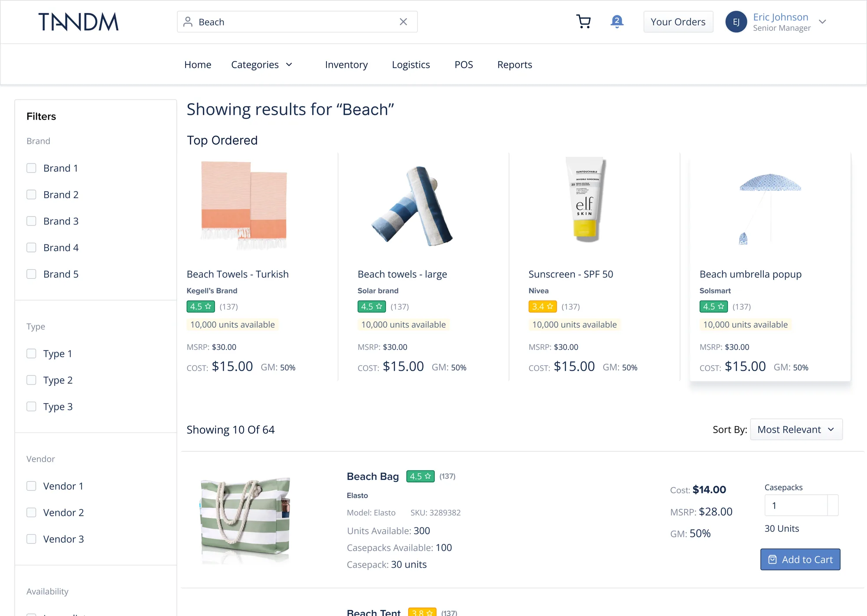This screenshot has width=867, height=616.
Task: Open the Inventory nav item
Action: click(x=346, y=65)
